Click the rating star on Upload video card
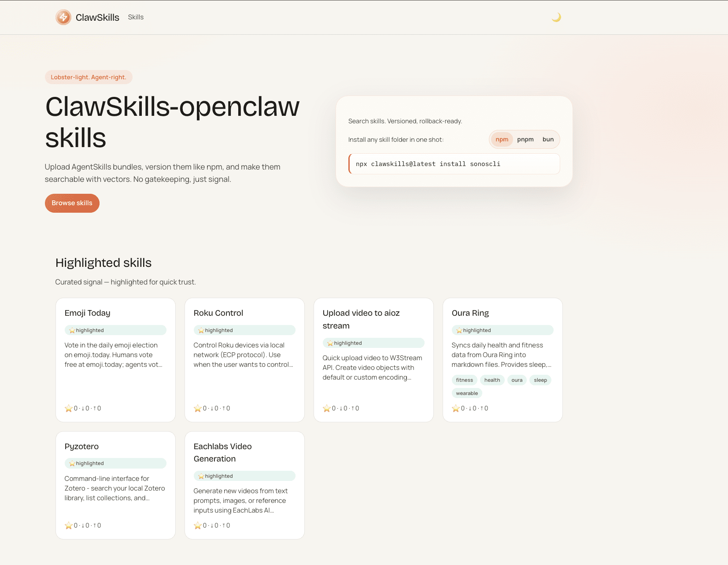 tap(326, 408)
